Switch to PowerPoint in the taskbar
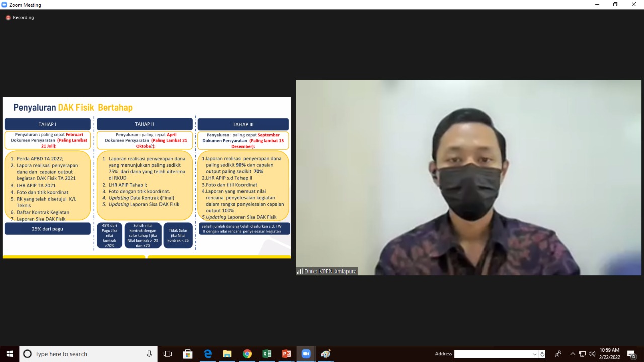 click(x=286, y=354)
